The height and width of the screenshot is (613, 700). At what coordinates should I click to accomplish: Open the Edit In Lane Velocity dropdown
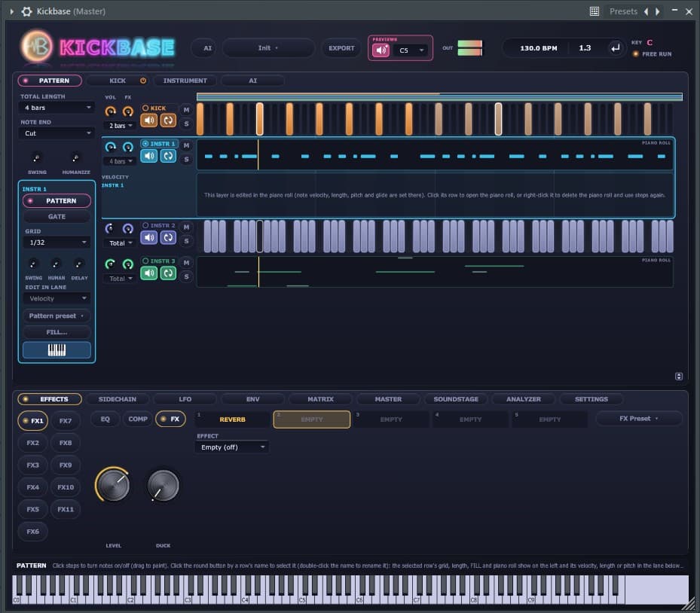[x=57, y=298]
